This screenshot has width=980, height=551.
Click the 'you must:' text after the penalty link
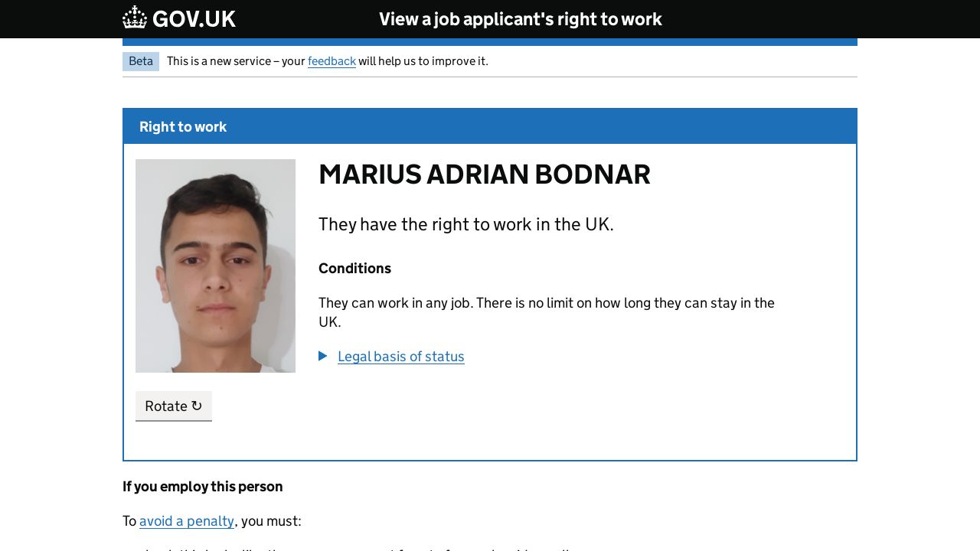(x=271, y=521)
